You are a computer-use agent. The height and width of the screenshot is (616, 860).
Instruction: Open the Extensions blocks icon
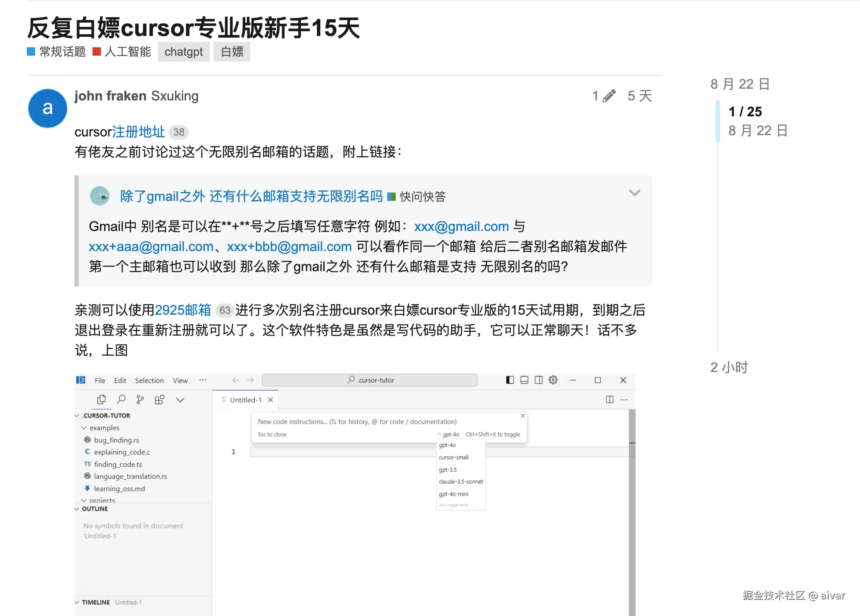tap(160, 400)
